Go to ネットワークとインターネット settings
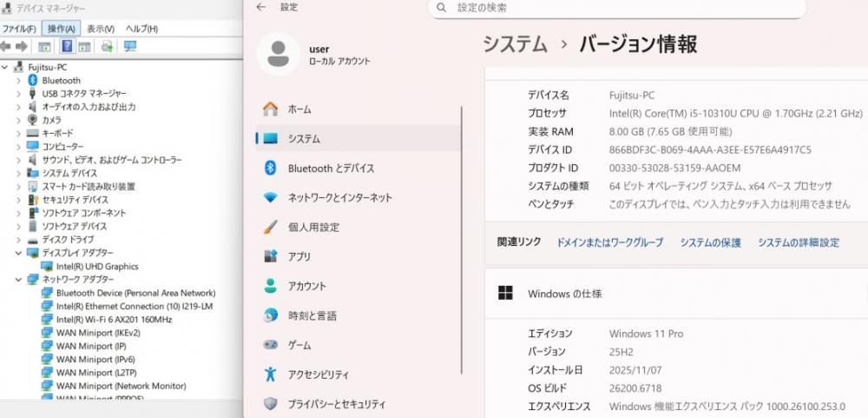 (339, 198)
